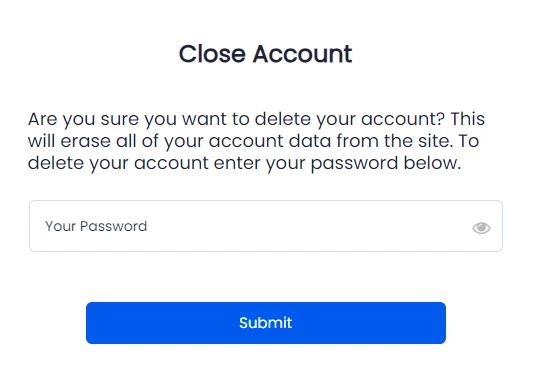Click the left edge of the Submit button
Viewport: 535px width, 385px height.
(x=92, y=323)
